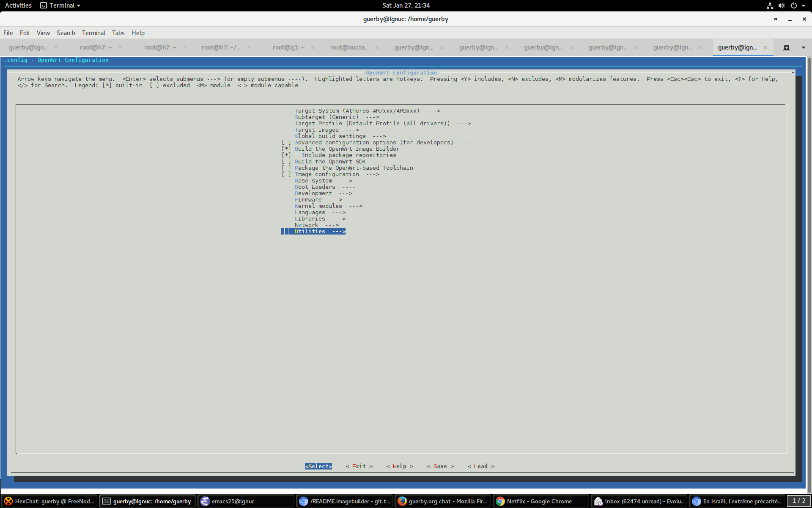The height and width of the screenshot is (508, 812).
Task: Toggle Advanced configuration options checkbox
Action: [x=286, y=143]
